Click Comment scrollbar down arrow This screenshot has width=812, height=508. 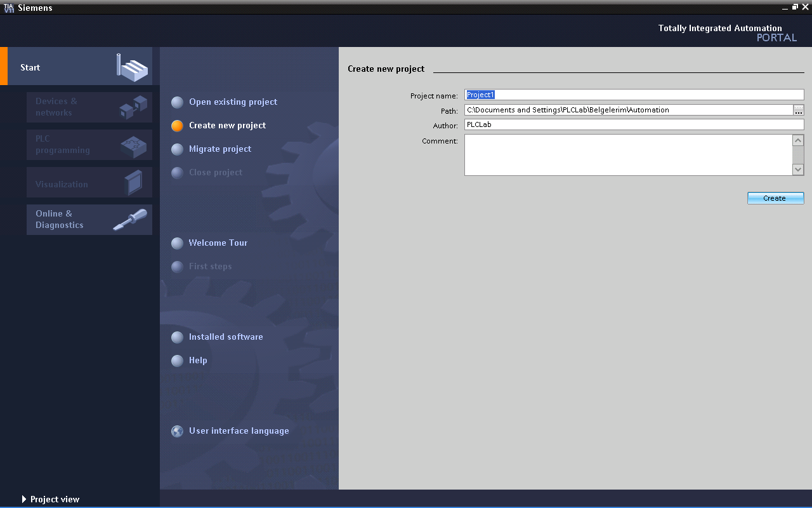(798, 170)
